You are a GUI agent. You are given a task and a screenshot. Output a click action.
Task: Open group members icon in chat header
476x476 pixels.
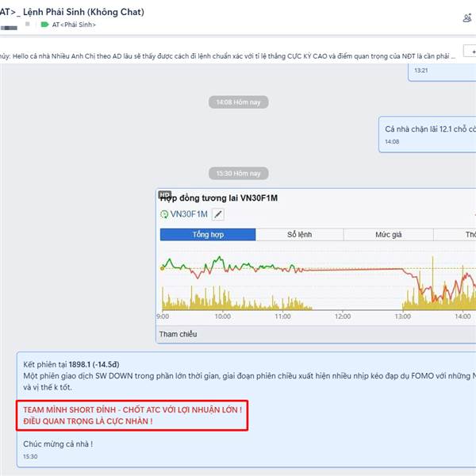pos(467,18)
